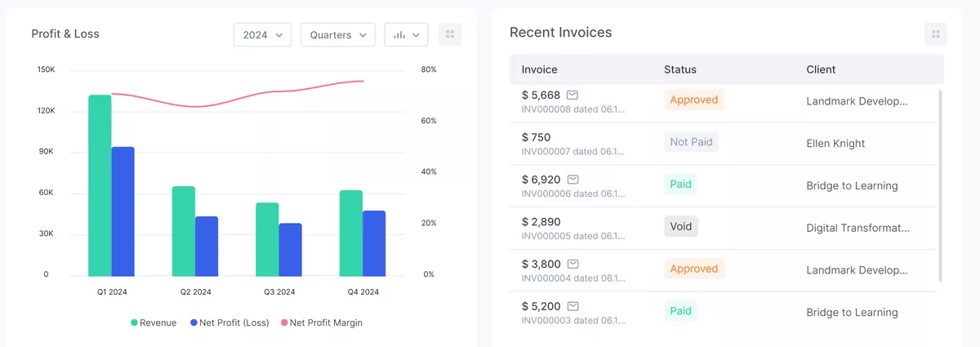Click the Q3 2024 blue Net Profit bar
980x347 pixels.
pos(291,250)
